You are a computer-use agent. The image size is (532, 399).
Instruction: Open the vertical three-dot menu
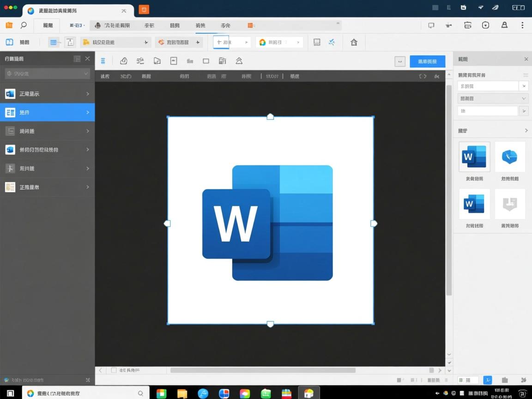click(x=522, y=25)
